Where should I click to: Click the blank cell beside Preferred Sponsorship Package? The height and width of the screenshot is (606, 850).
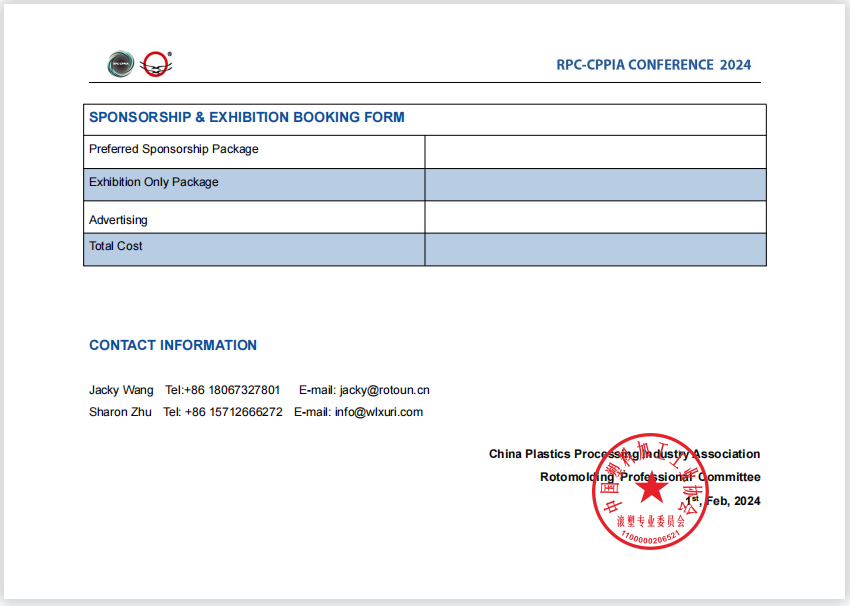point(595,152)
